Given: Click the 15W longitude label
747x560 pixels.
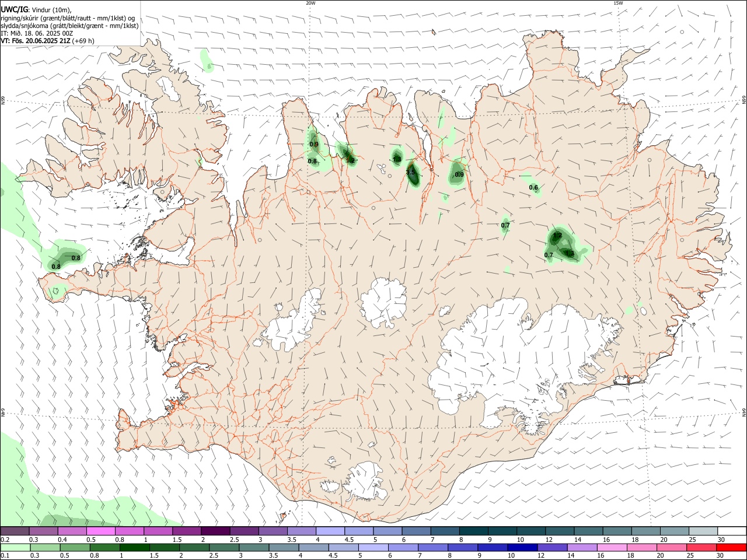Looking at the screenshot, I should coord(618,3).
